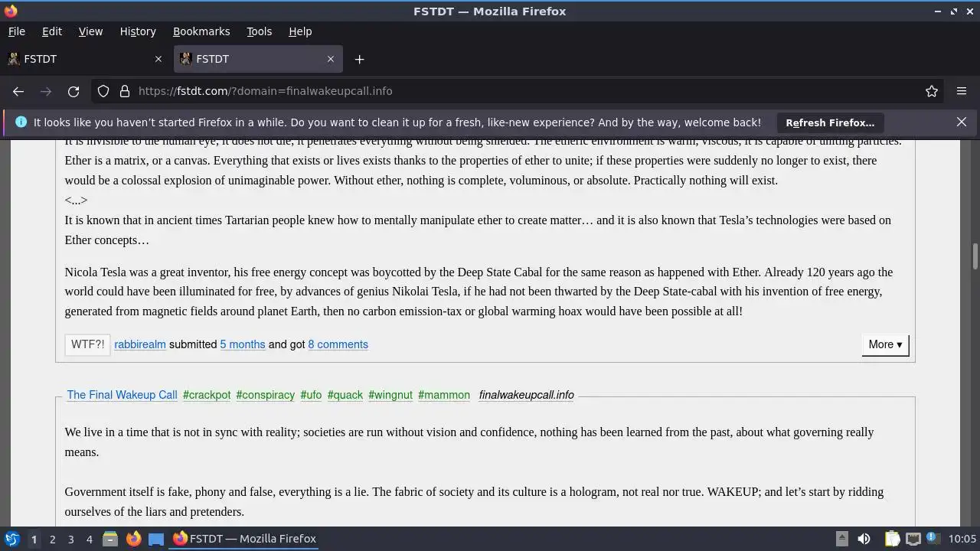Image resolution: width=980 pixels, height=551 pixels.
Task: Click the grayed forward navigation arrow
Action: pyautogui.click(x=46, y=91)
